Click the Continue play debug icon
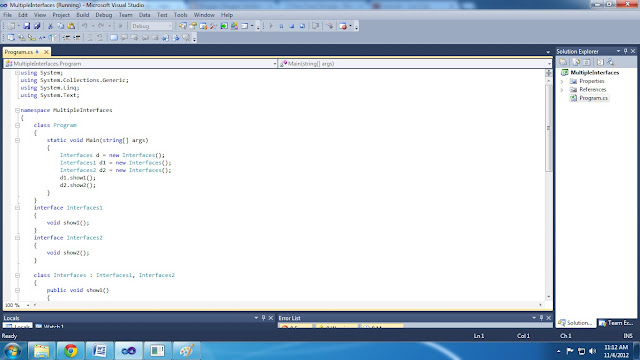Image resolution: width=640 pixels, height=360 pixels. (x=271, y=26)
